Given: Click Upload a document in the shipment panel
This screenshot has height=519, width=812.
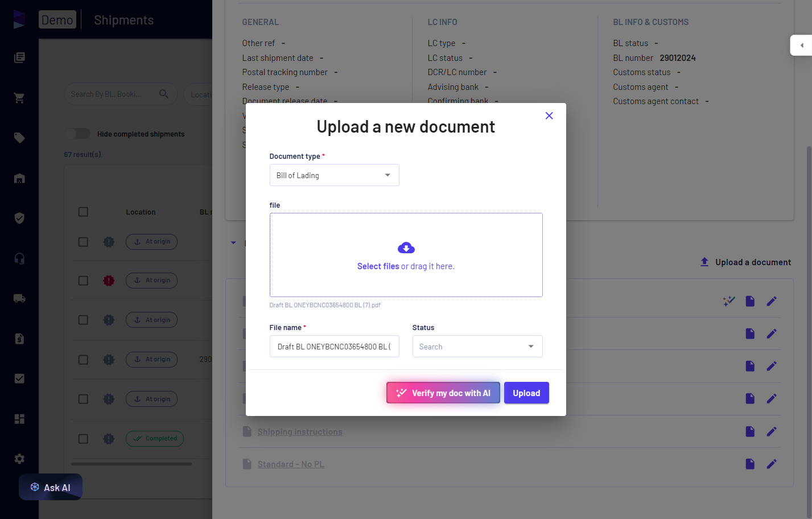Looking at the screenshot, I should (x=745, y=262).
